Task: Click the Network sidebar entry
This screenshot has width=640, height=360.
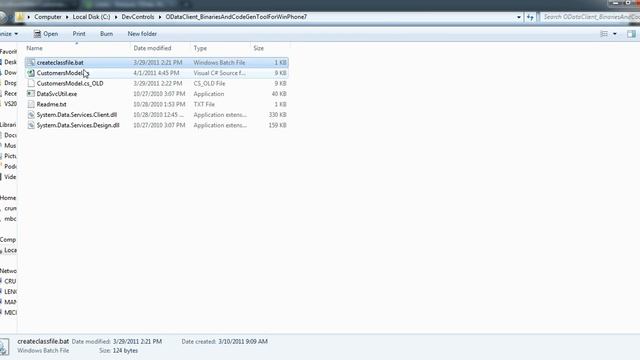Action: pyautogui.click(x=8, y=271)
